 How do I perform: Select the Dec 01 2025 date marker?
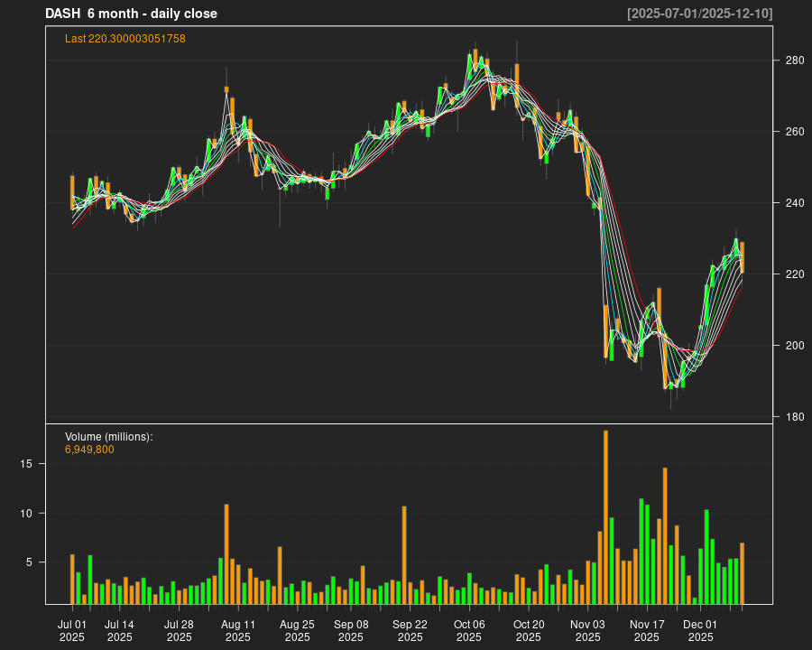click(700, 630)
